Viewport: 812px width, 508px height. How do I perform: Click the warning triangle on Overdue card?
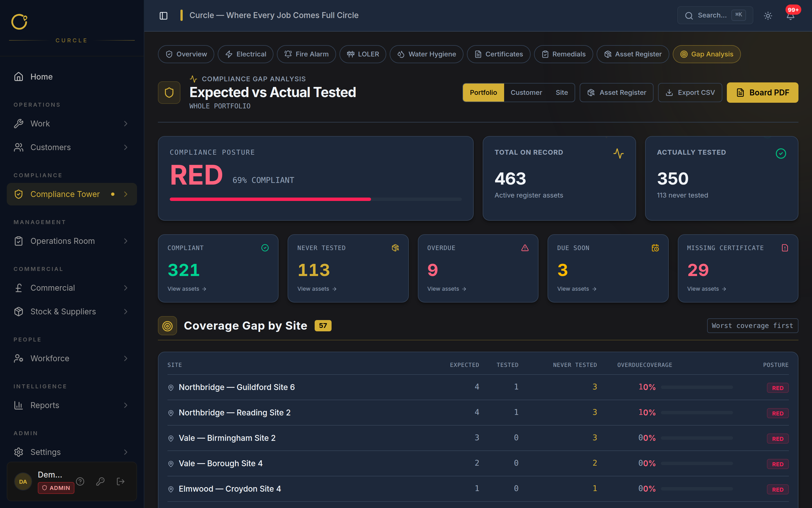click(x=525, y=248)
